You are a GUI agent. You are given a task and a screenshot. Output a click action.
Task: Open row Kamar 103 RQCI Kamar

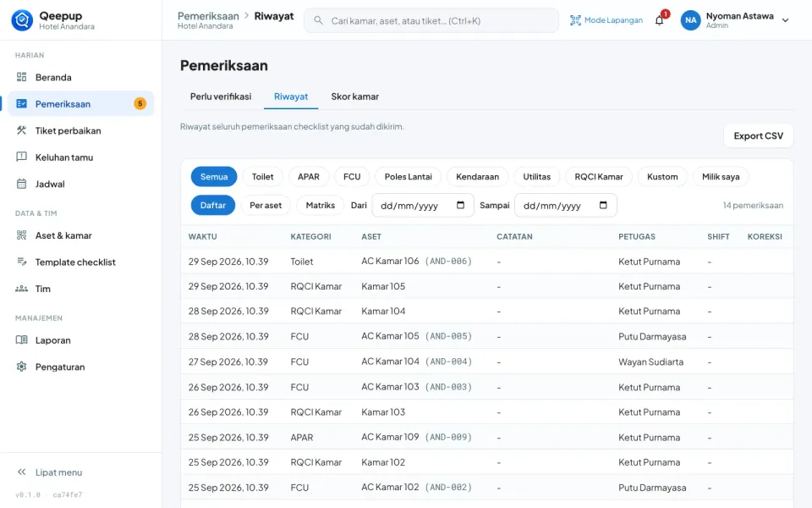click(487, 412)
